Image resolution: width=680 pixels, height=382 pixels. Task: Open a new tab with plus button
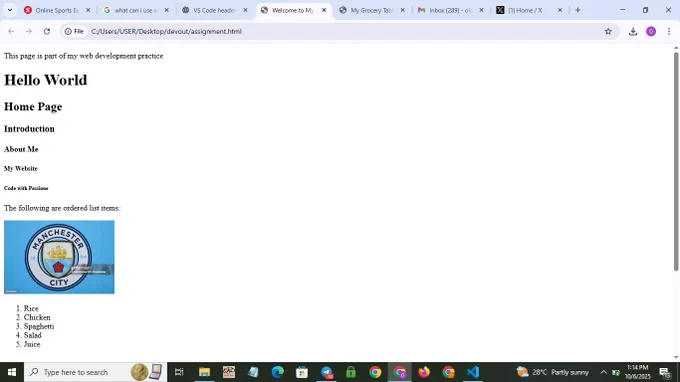click(x=578, y=10)
